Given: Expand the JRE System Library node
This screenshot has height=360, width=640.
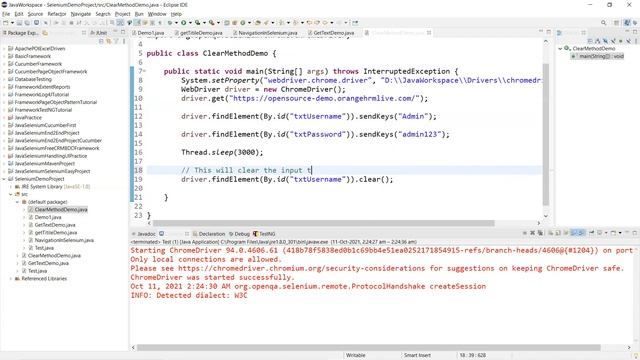Looking at the screenshot, I should point(11,187).
